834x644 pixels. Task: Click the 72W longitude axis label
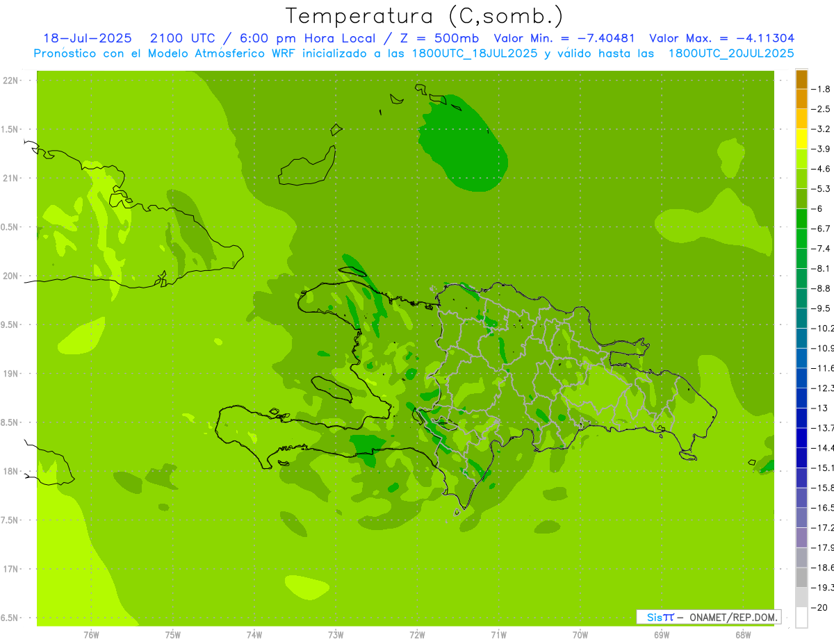tap(417, 635)
